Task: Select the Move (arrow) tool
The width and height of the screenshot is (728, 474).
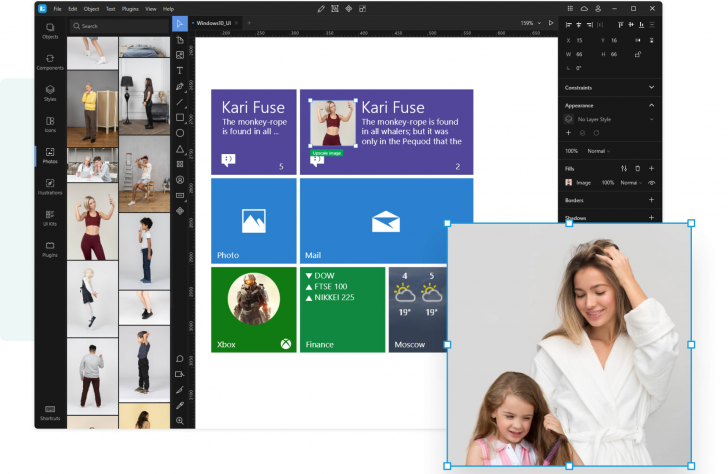Action: [180, 24]
